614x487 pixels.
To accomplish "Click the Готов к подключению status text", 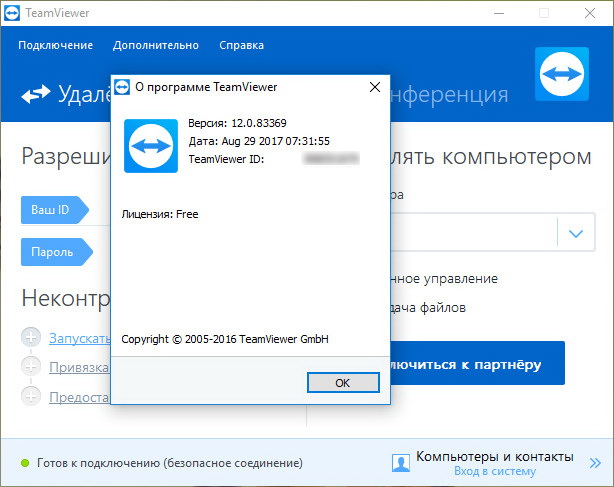I will click(x=170, y=463).
